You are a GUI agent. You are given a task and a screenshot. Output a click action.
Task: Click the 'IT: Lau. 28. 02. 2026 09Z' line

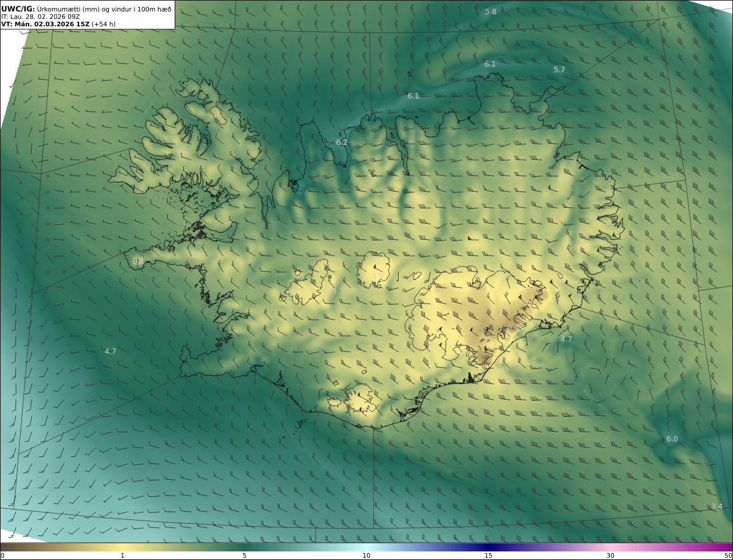[41, 17]
